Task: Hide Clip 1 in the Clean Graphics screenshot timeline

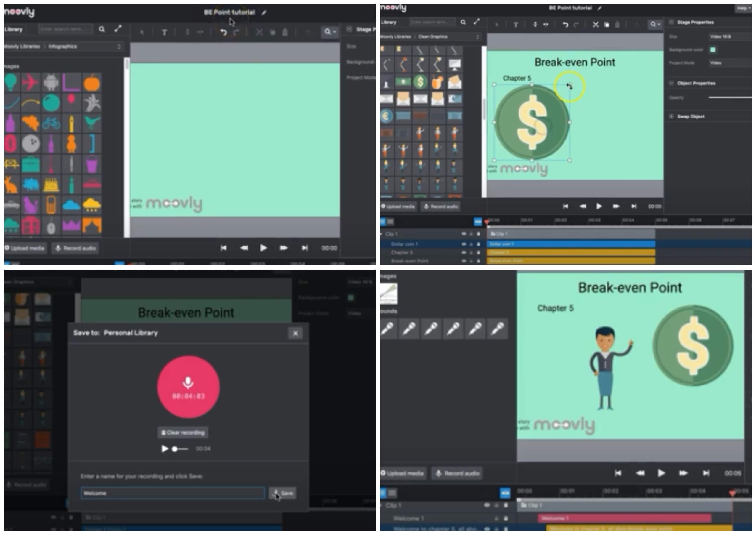Action: 464,234
